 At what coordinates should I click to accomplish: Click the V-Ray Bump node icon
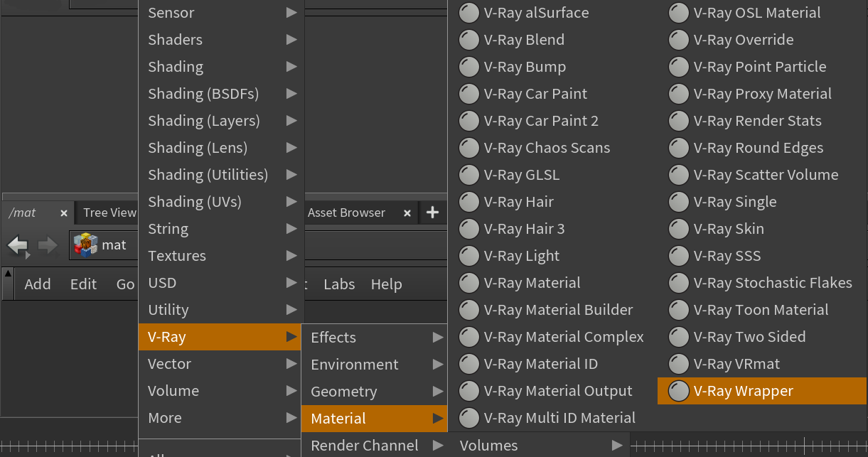click(x=468, y=67)
